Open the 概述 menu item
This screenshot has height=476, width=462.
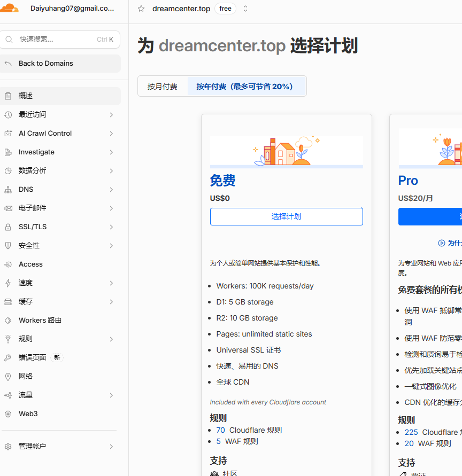pyautogui.click(x=60, y=96)
